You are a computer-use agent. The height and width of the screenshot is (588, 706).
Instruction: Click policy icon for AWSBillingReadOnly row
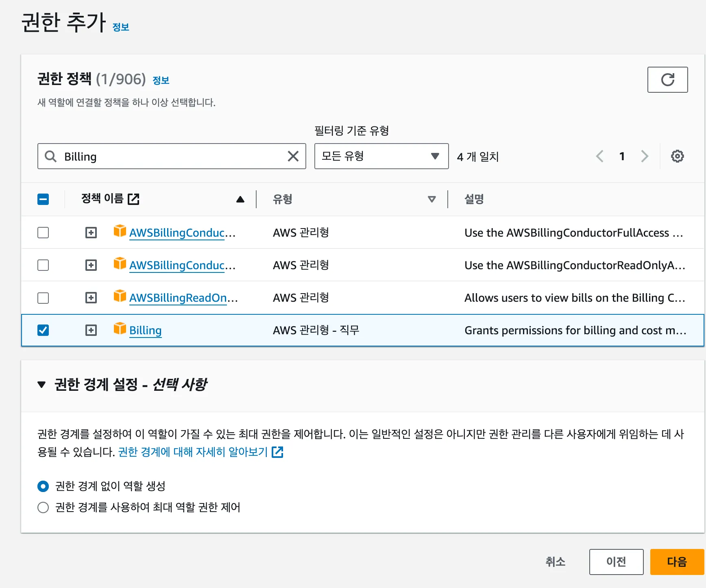(x=120, y=296)
